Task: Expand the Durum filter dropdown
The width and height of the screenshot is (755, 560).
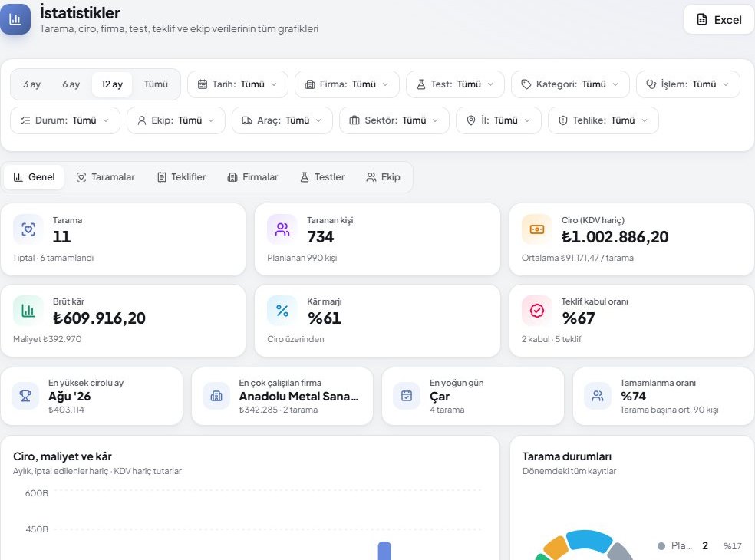Action: (x=65, y=120)
